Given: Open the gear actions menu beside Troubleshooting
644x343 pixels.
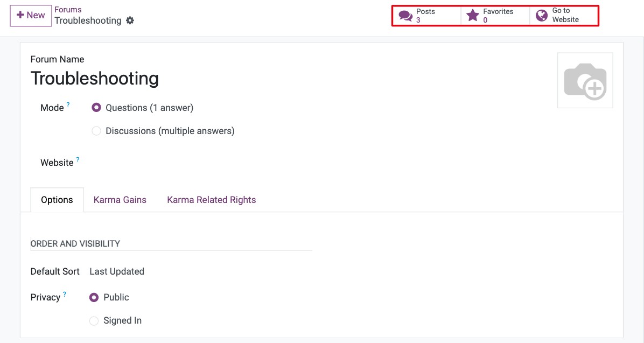Looking at the screenshot, I should pos(130,20).
